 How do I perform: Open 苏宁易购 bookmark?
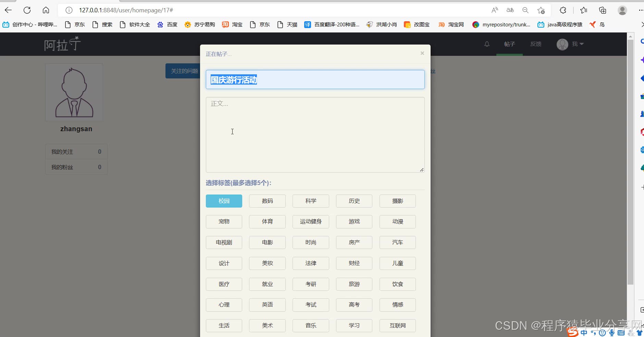[x=200, y=25]
